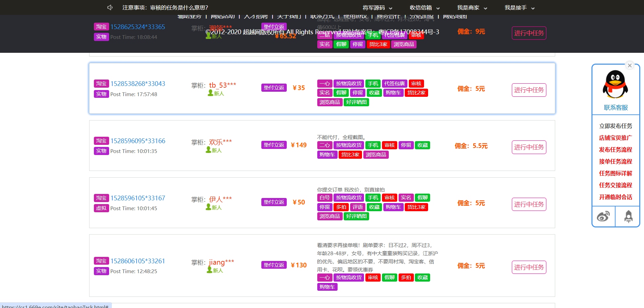Click 进行中任务 button for the 9元 commission task
Image resolution: width=644 pixels, height=308 pixels.
point(529,33)
